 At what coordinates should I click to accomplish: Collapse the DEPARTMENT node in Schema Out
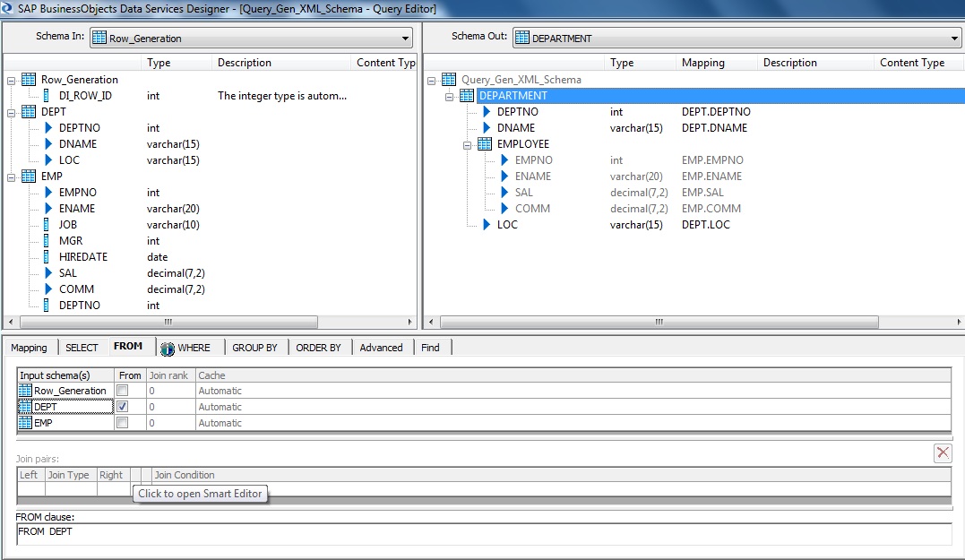click(x=449, y=97)
